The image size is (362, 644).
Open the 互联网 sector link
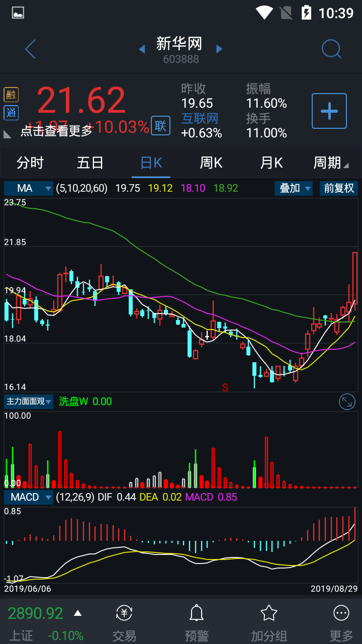pyautogui.click(x=200, y=119)
